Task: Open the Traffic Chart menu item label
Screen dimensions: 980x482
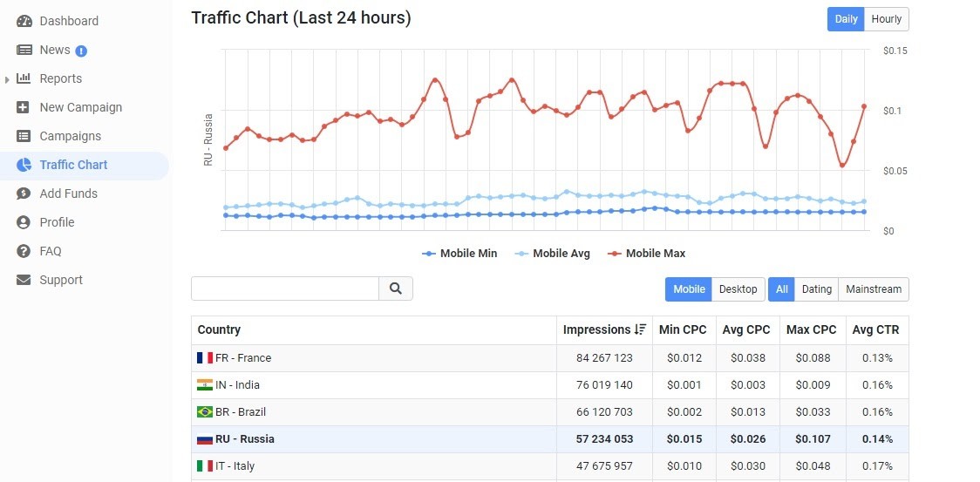Action: click(x=73, y=165)
